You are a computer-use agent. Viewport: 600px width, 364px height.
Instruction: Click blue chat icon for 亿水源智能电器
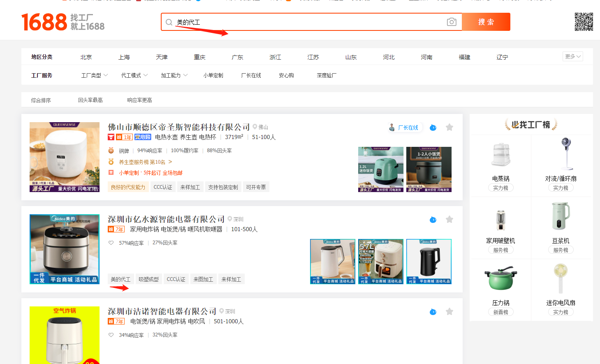(x=433, y=220)
